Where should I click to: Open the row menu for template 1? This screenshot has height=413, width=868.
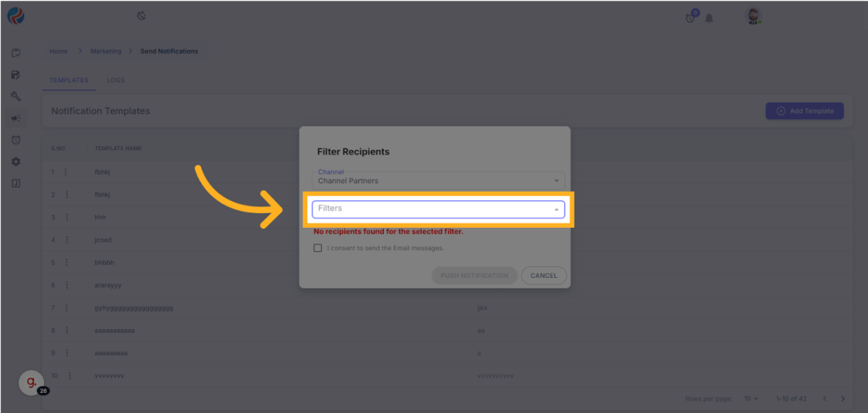[x=67, y=172]
